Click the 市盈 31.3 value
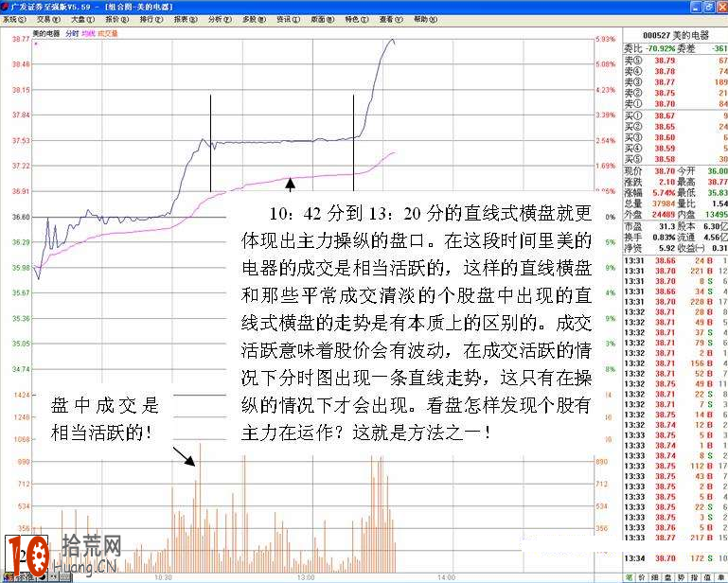Screen dimensions: 728x583 tap(666, 226)
